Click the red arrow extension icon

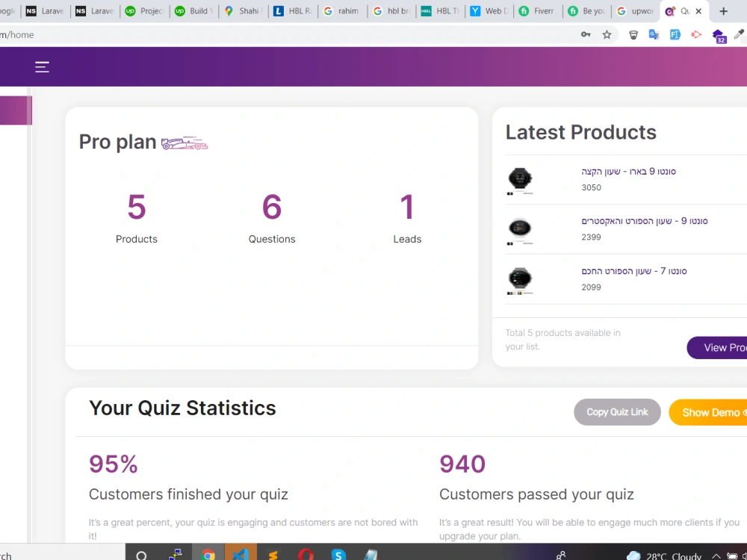[x=696, y=34]
